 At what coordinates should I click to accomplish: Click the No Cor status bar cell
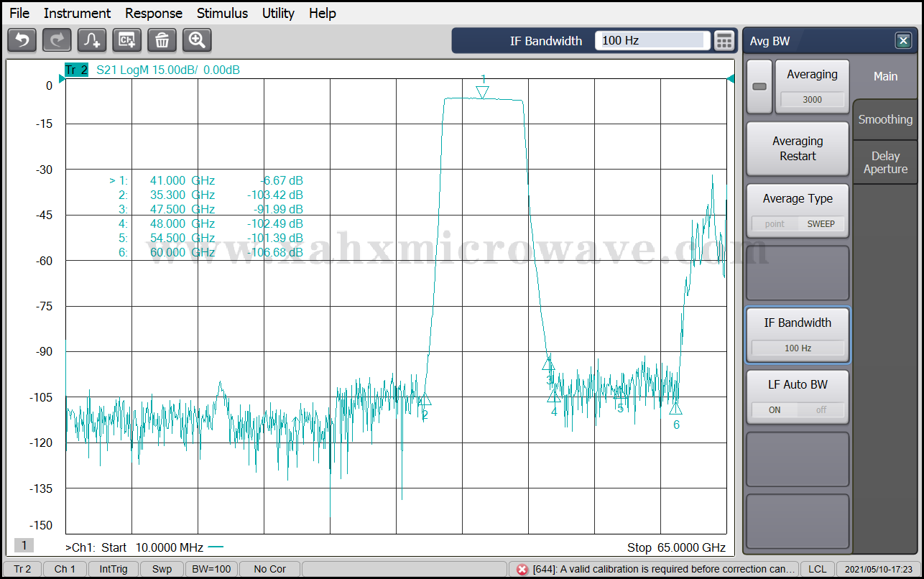point(269,569)
